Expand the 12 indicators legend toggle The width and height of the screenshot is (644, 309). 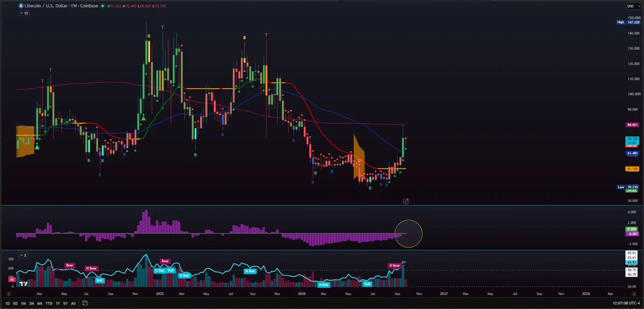(24, 13)
